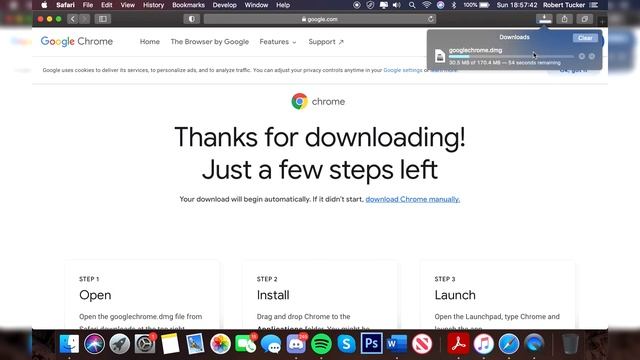Screen dimensions: 640x360
Task: Open the Trash in the Dock
Action: point(570,344)
